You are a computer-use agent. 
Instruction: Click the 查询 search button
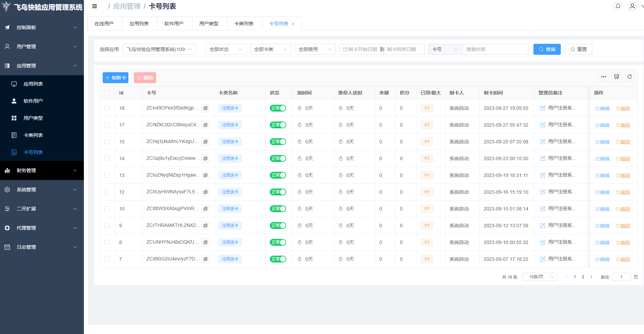[547, 49]
